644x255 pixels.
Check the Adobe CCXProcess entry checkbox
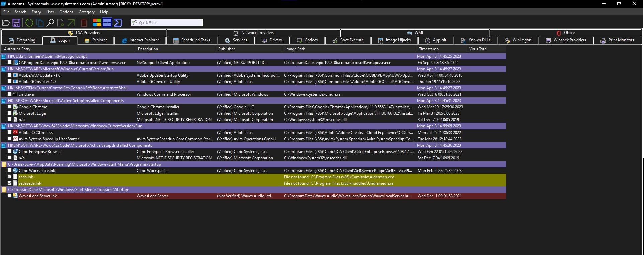tap(10, 132)
